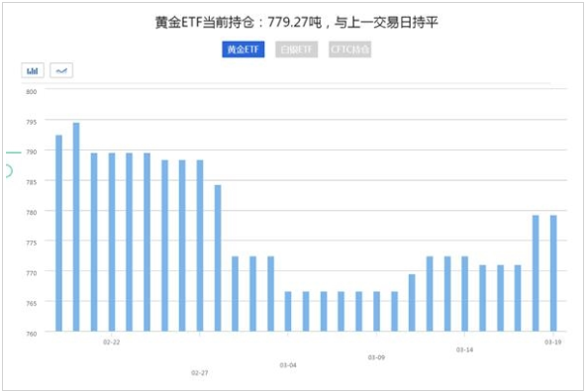Screen dimensions: 588x392
Task: Switch to line chart view icon
Action: coord(61,70)
